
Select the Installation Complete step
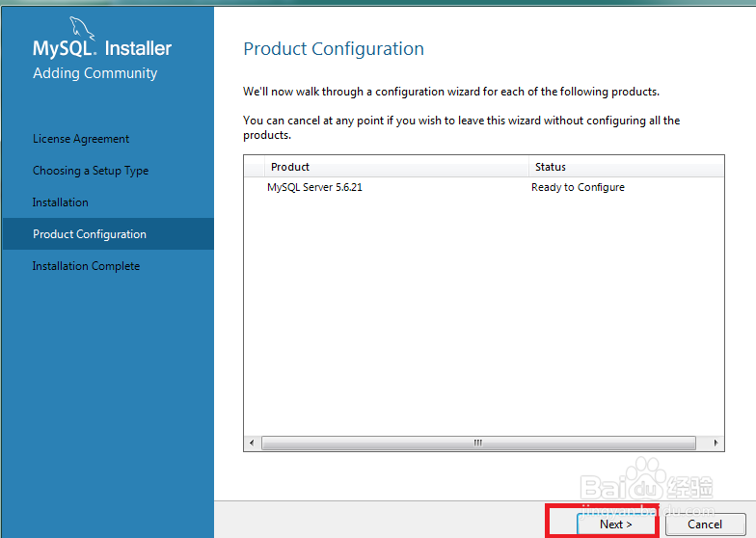coord(86,266)
